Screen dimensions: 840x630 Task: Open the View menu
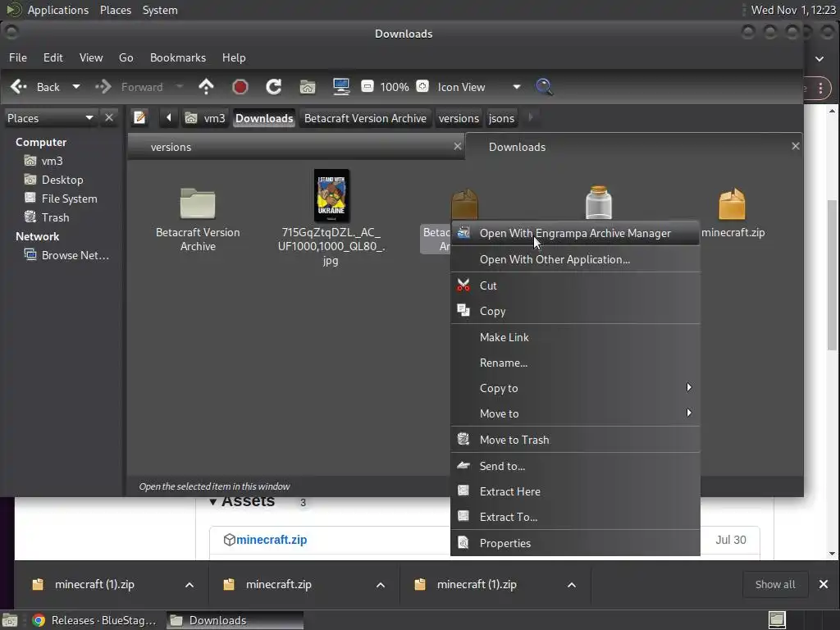[91, 57]
